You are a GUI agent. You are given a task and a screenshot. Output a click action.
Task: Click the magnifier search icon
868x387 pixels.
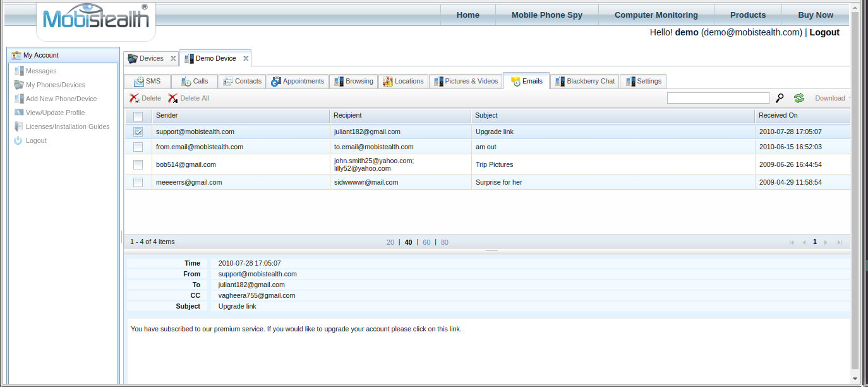(780, 98)
